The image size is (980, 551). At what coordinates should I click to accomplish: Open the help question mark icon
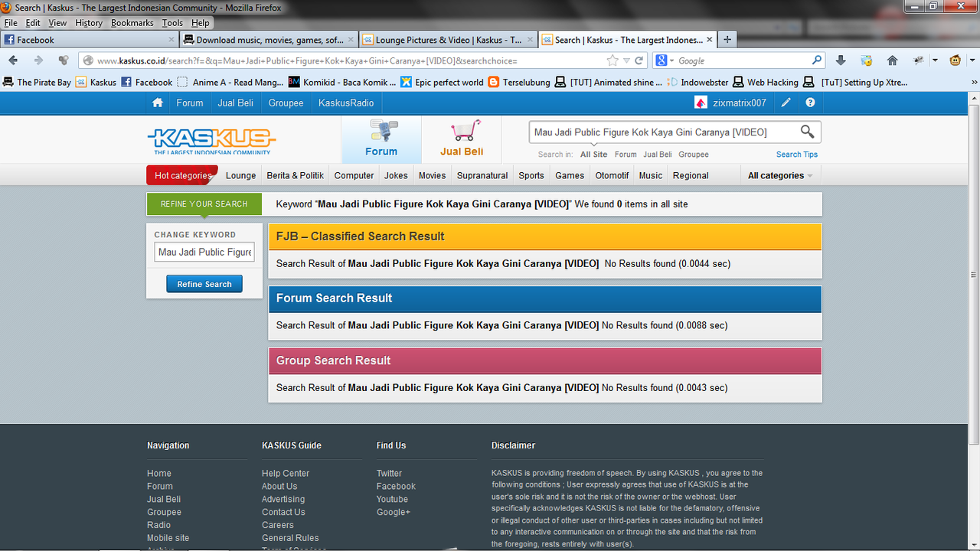click(810, 103)
